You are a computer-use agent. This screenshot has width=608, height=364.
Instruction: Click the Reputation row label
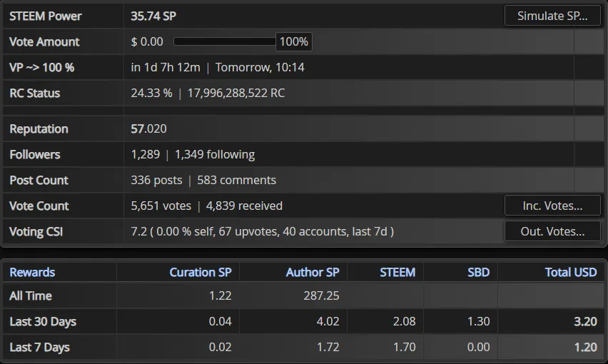pyautogui.click(x=39, y=128)
